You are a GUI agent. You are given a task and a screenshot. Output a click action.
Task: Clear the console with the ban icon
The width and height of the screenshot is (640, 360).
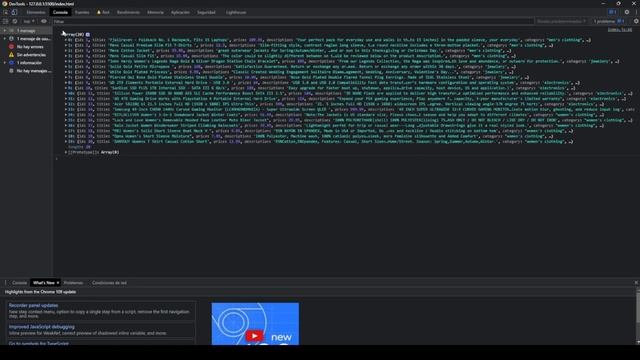coord(15,21)
